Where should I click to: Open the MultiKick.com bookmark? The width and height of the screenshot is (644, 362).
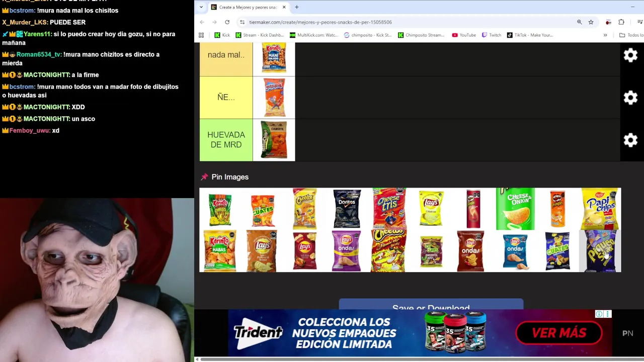pos(313,35)
